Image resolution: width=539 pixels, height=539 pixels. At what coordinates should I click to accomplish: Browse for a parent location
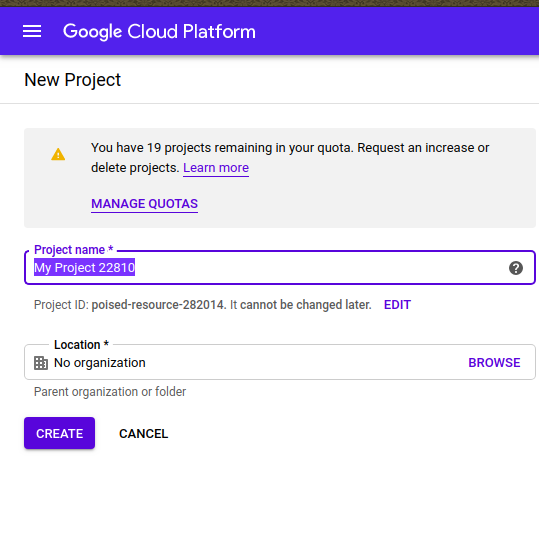[494, 363]
